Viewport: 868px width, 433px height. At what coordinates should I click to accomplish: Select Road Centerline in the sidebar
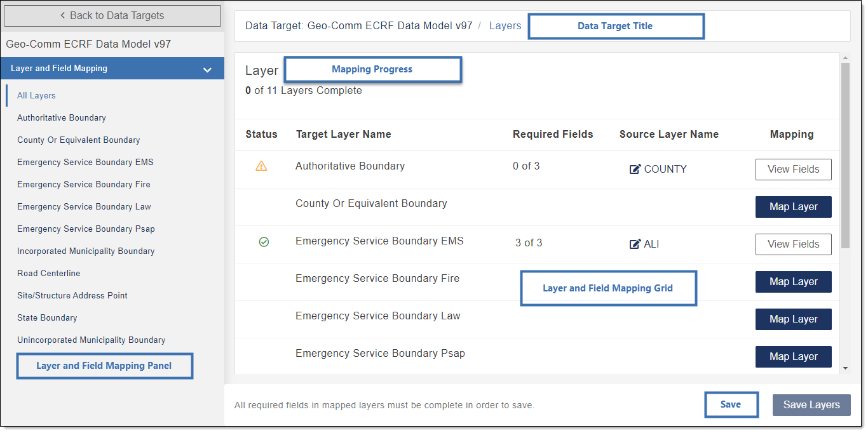[x=49, y=273]
